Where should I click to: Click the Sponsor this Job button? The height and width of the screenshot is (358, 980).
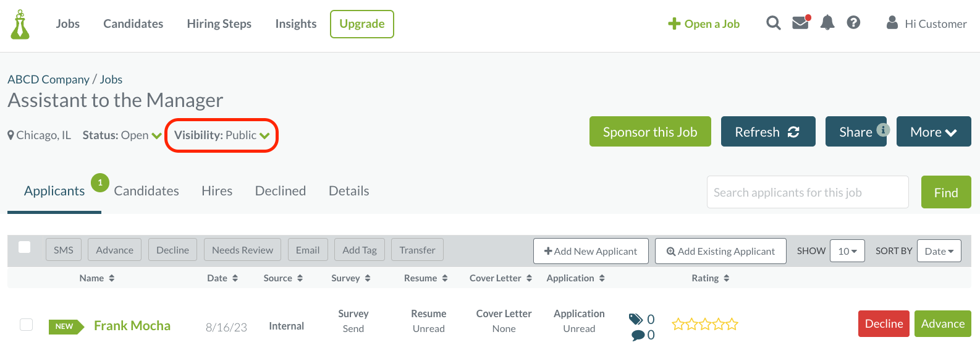click(649, 131)
